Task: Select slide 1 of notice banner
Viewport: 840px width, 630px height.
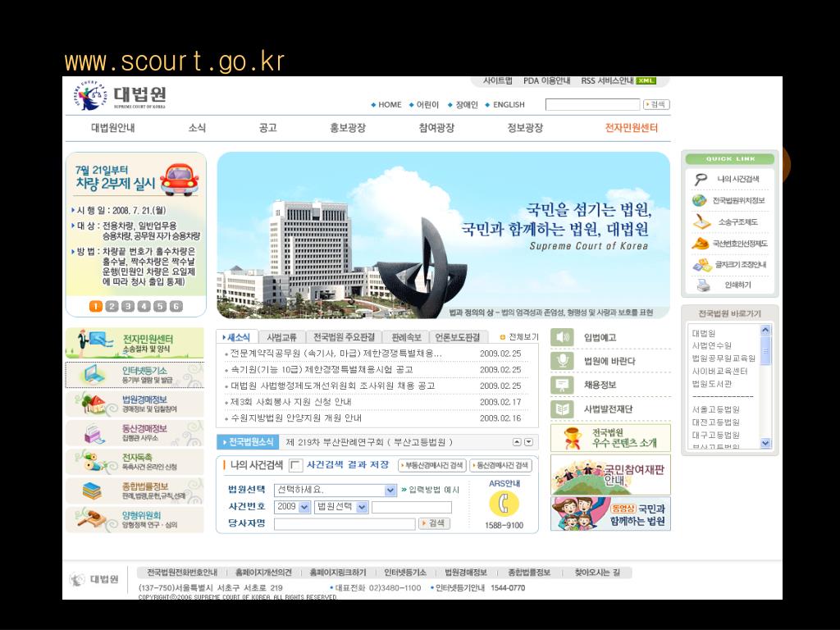Action: (95, 306)
